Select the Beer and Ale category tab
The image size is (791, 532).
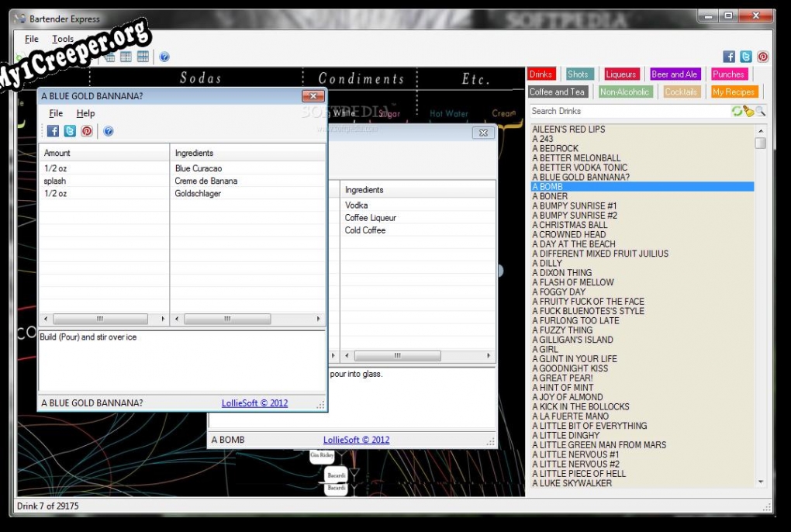click(674, 74)
